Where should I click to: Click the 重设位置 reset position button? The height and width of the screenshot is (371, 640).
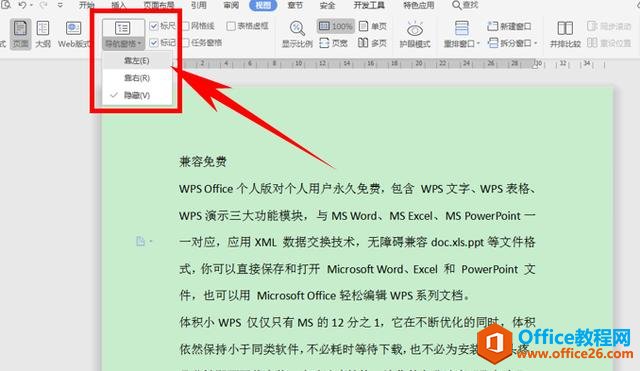pos(609,43)
